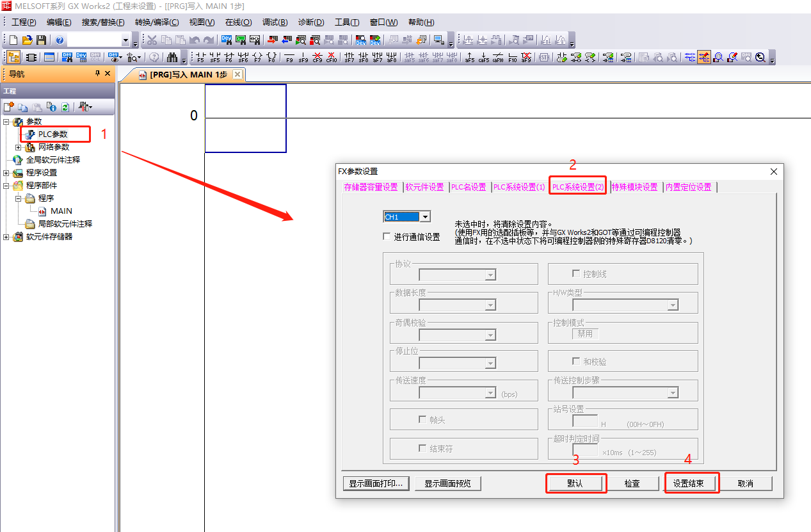The width and height of the screenshot is (811, 532).
Task: Click the 默认 button
Action: (575, 483)
